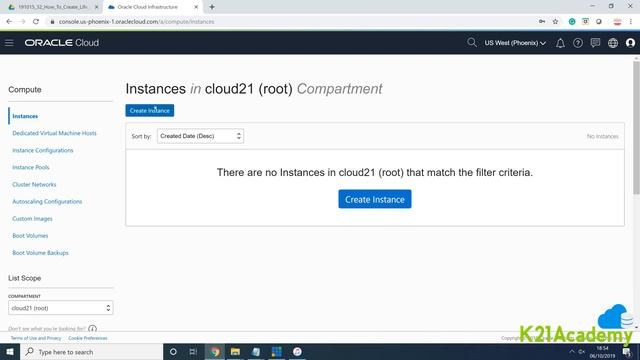Reload the page with the refresh icon

click(x=36, y=22)
